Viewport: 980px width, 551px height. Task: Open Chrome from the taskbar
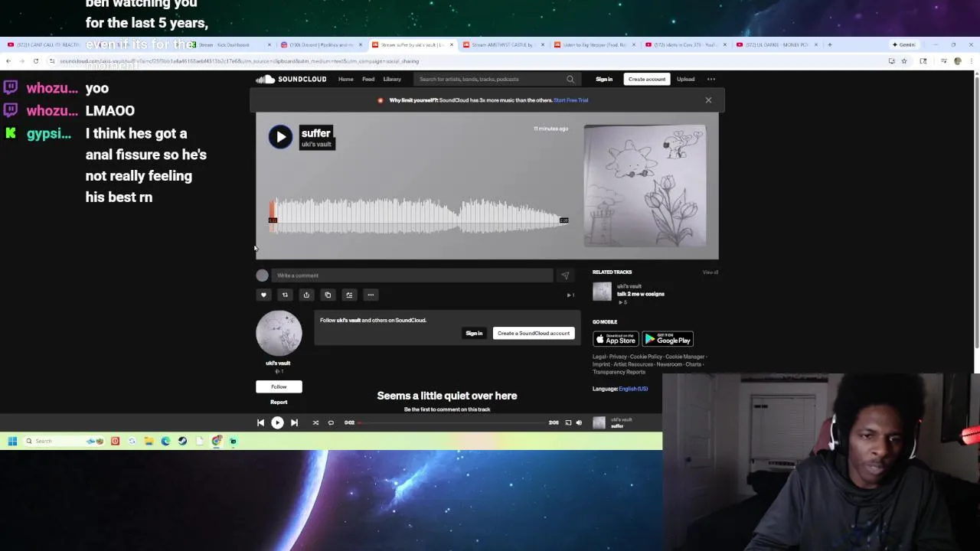[217, 441]
